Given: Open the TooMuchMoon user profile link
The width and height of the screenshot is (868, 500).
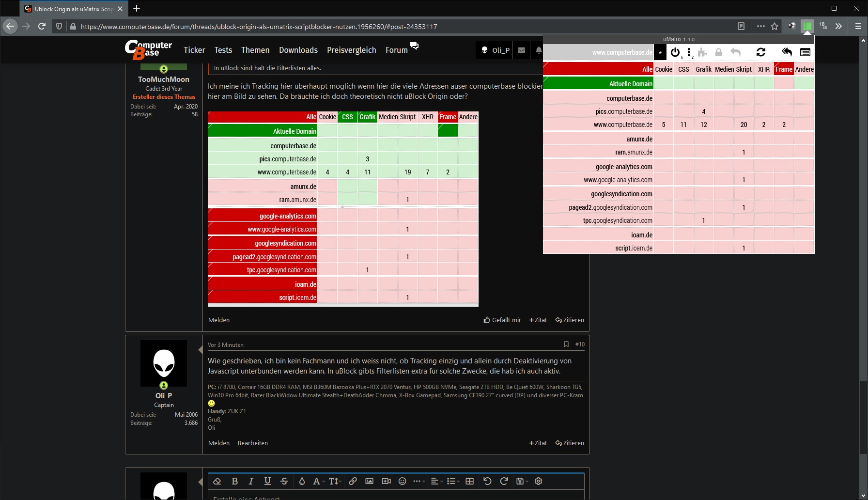Looking at the screenshot, I should point(164,79).
